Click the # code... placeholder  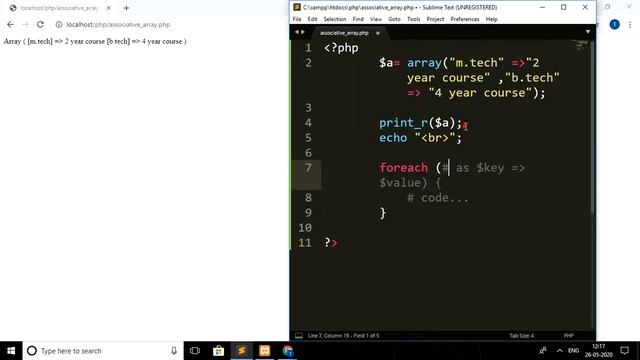tap(438, 198)
